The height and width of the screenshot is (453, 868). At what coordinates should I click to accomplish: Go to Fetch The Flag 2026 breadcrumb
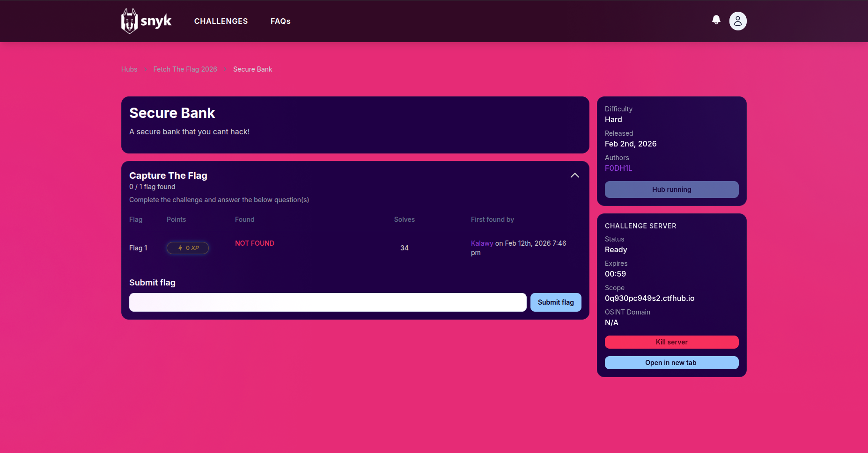185,69
